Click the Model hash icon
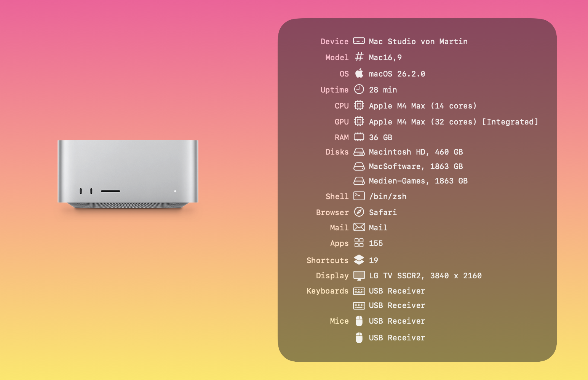The width and height of the screenshot is (588, 380). pyautogui.click(x=359, y=57)
